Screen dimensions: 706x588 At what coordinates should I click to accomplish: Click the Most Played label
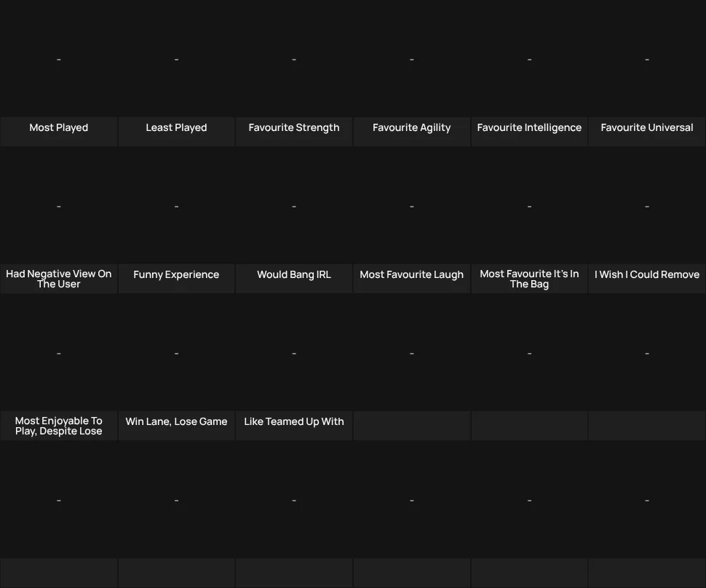click(x=58, y=128)
